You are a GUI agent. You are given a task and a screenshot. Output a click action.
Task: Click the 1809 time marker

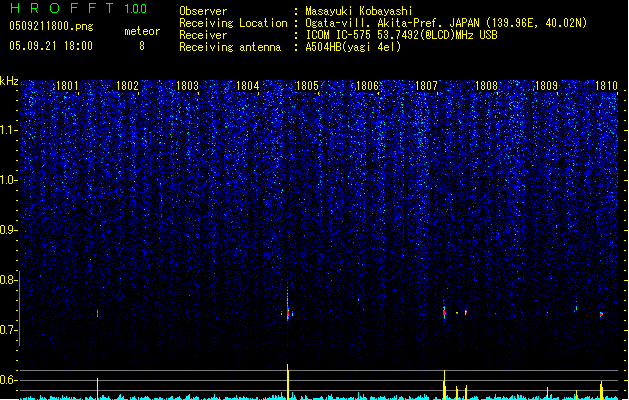tap(546, 86)
